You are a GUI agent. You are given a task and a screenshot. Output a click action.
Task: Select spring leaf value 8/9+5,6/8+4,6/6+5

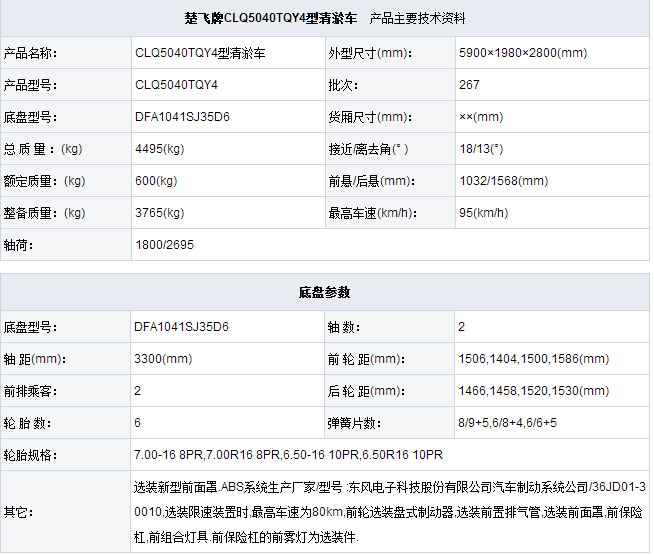click(507, 423)
